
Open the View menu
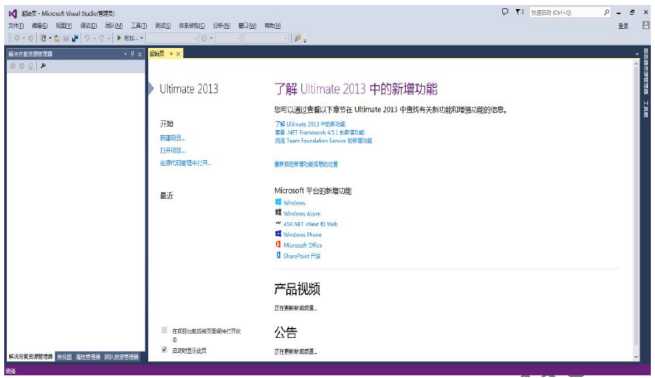64,26
